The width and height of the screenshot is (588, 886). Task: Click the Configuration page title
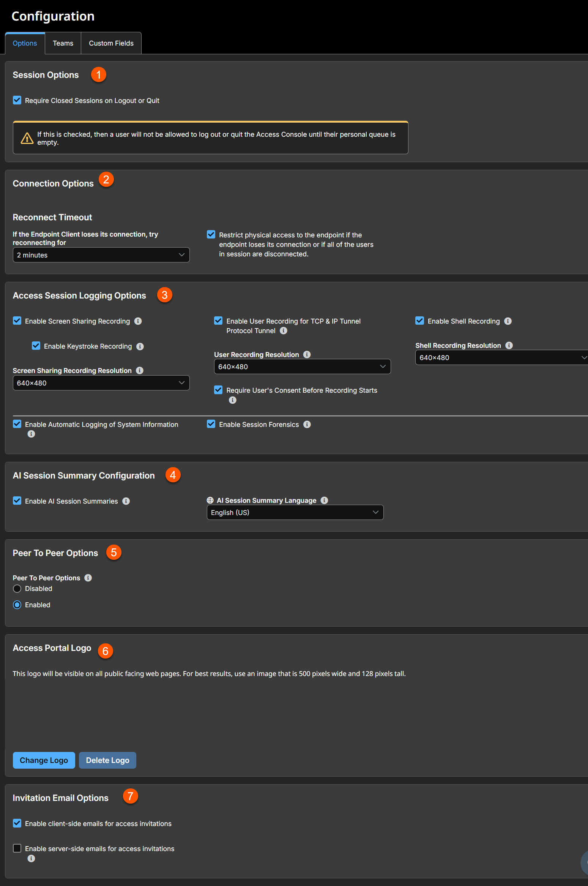pyautogui.click(x=53, y=16)
